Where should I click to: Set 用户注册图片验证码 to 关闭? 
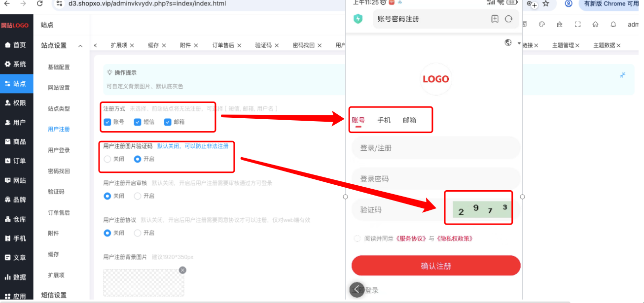pos(107,159)
